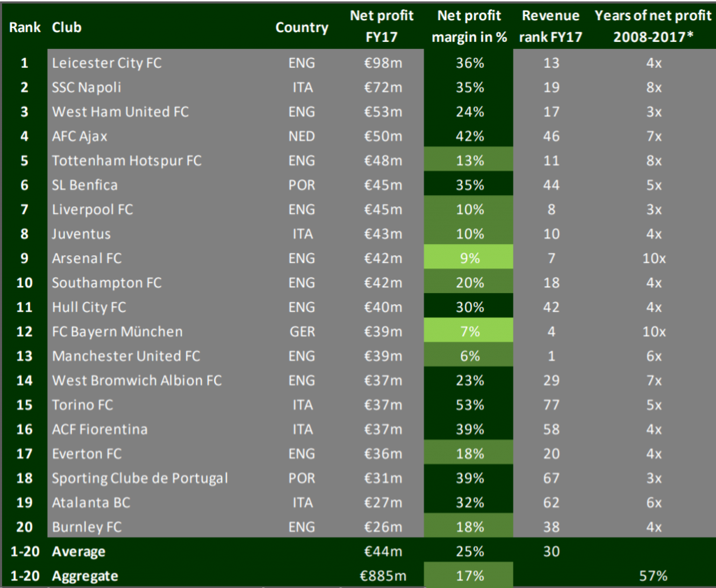Select the Net profit FY17 header
Image resolution: width=716 pixels, height=588 pixels.
pos(381,26)
